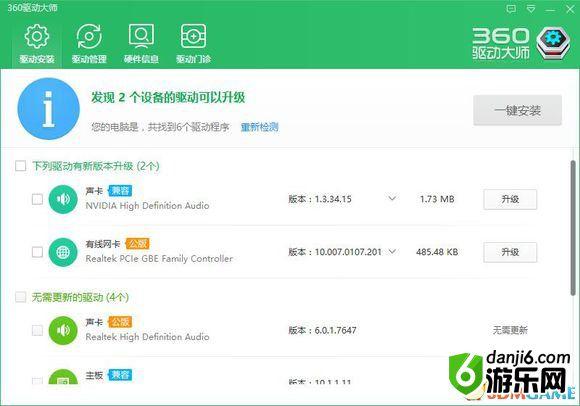The width and height of the screenshot is (580, 406).
Task: Open the title bar dropdown menu icon
Action: pyautogui.click(x=531, y=9)
